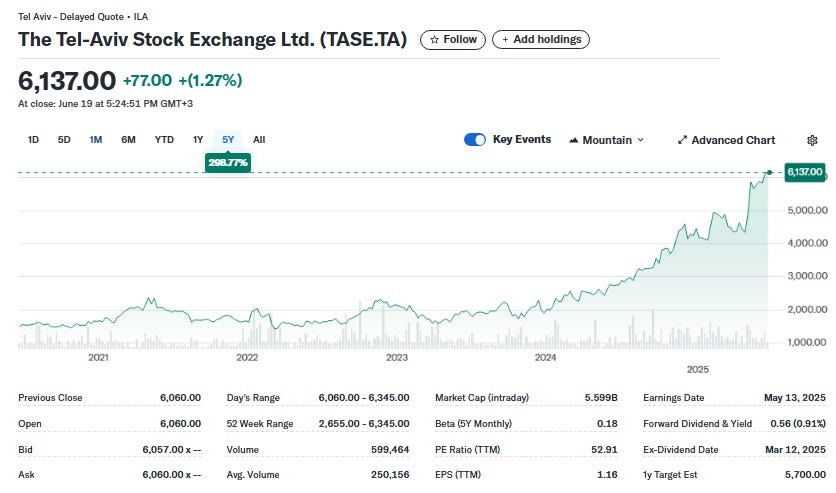Click the 5,000.00 y-axis label
Screen dimensions: 836x493
tap(807, 210)
